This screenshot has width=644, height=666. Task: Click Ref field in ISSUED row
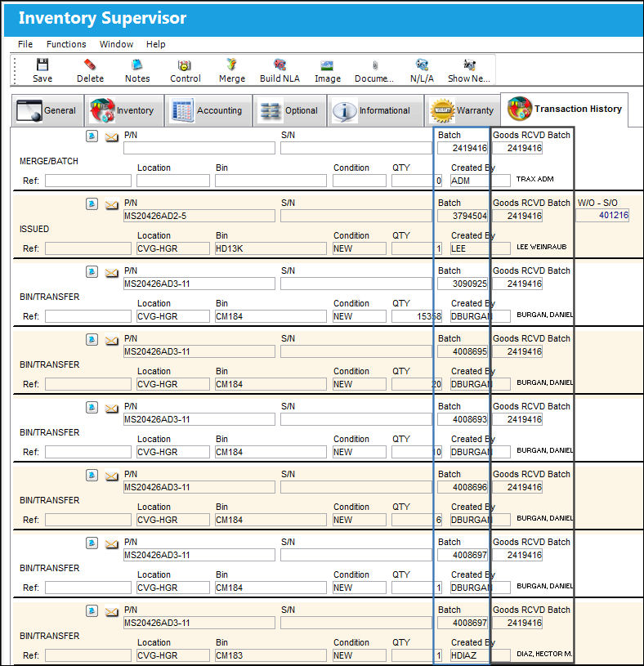pyautogui.click(x=88, y=248)
